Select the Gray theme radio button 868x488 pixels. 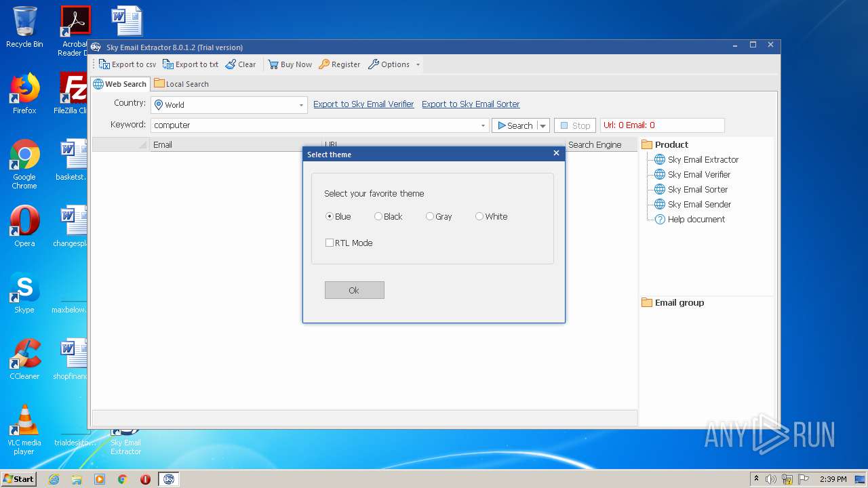pos(430,217)
